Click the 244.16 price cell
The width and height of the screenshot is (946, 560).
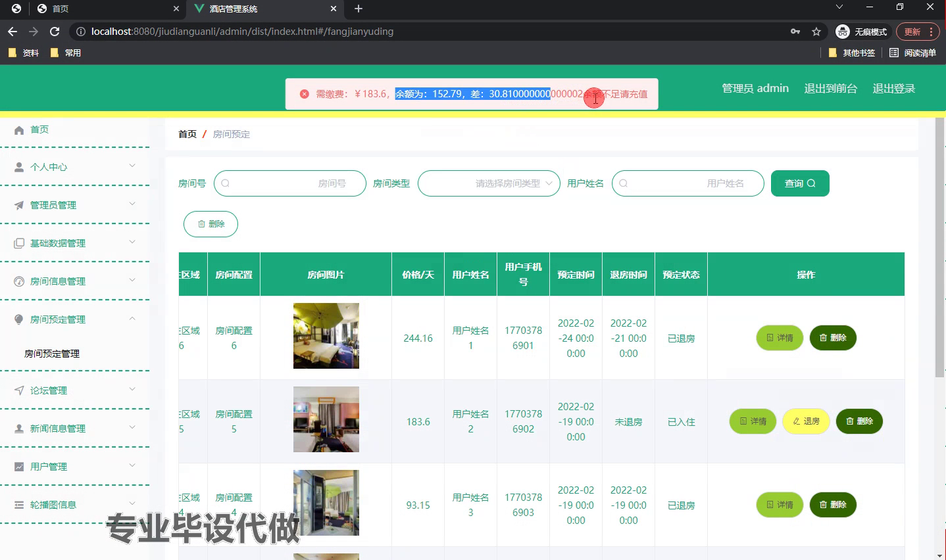click(418, 338)
